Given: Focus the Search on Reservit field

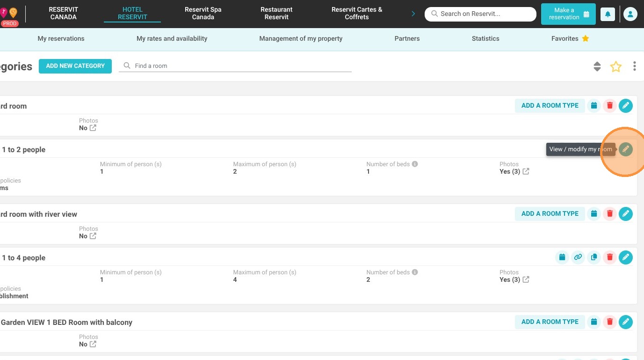Looking at the screenshot, I should click(x=480, y=14).
